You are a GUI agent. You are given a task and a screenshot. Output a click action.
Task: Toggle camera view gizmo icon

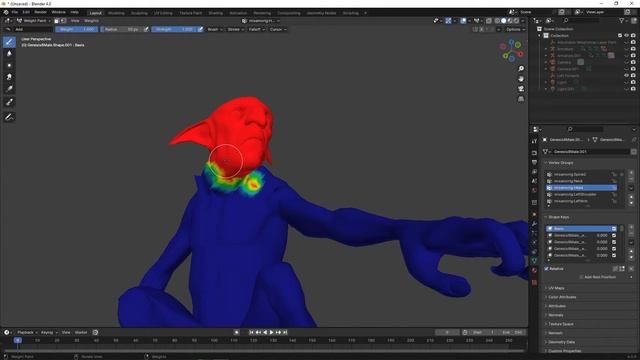tap(521, 89)
